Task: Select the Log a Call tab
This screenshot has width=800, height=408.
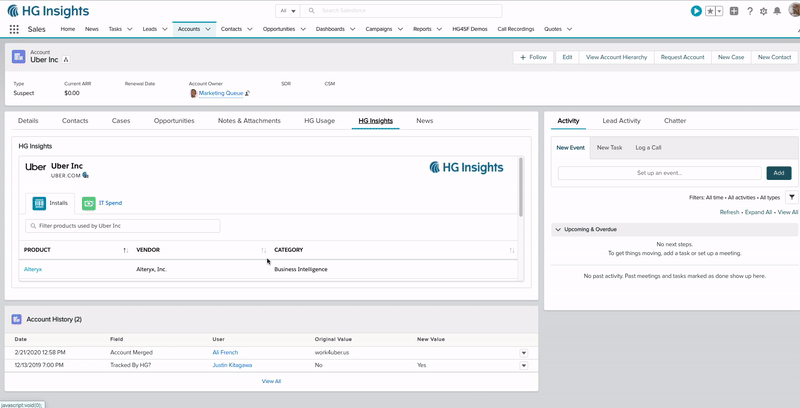Action: coord(648,147)
